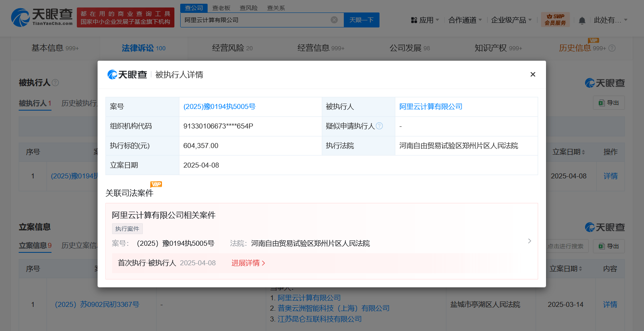Click 首次执行·被执行人 in the case card

pos(147,263)
